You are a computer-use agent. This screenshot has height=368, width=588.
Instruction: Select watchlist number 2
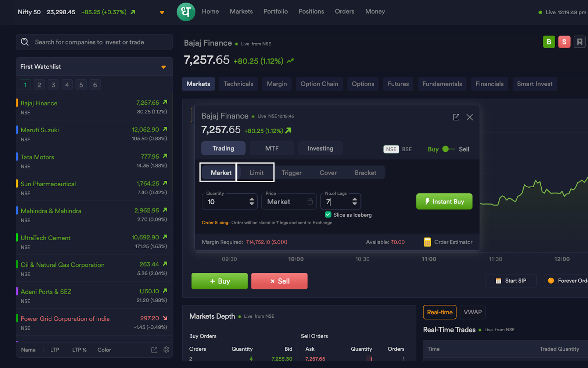tap(39, 85)
